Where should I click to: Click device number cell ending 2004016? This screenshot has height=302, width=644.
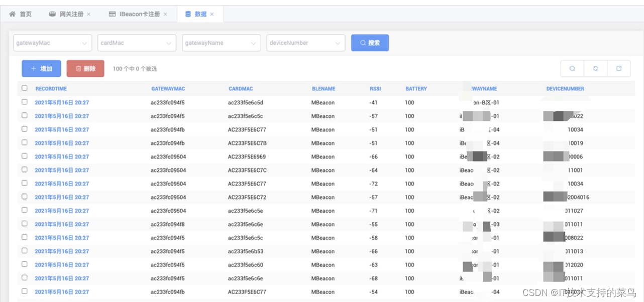point(578,197)
